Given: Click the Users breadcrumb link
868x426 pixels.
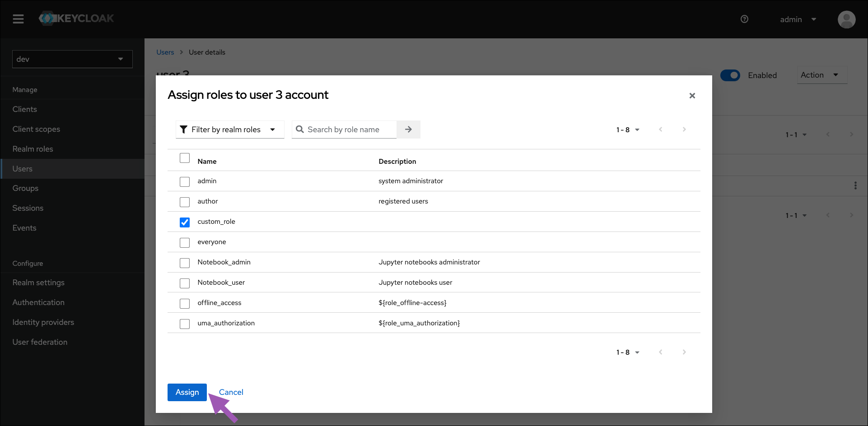Looking at the screenshot, I should coord(165,52).
